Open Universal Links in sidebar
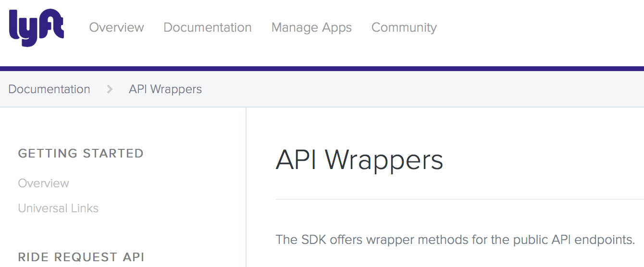This screenshot has height=267, width=644. point(58,208)
